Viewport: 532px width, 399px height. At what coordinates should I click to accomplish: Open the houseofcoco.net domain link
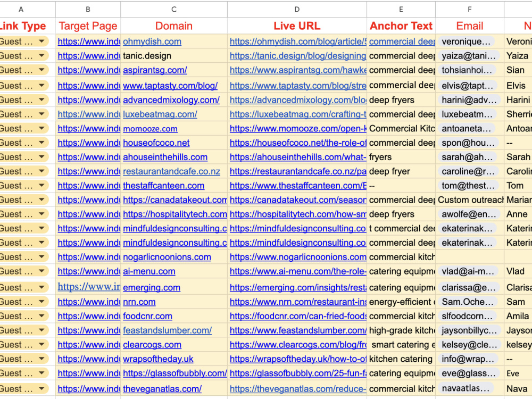pyautogui.click(x=156, y=143)
